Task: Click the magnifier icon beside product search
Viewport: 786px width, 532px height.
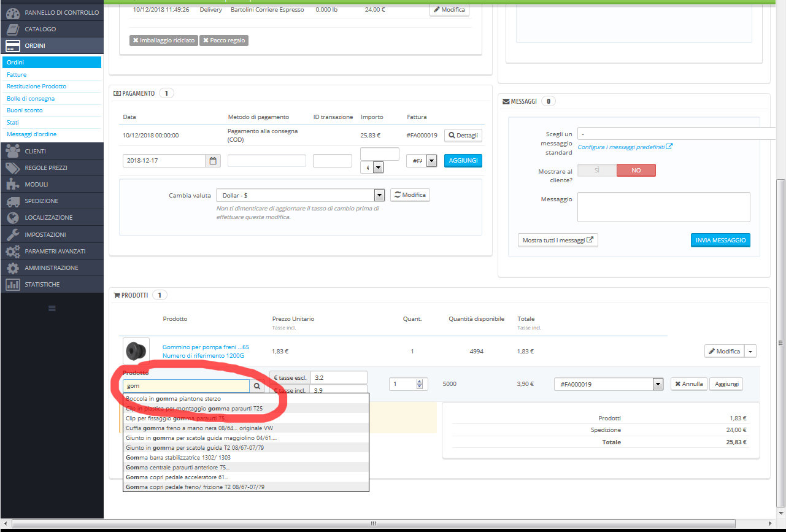Action: [258, 386]
